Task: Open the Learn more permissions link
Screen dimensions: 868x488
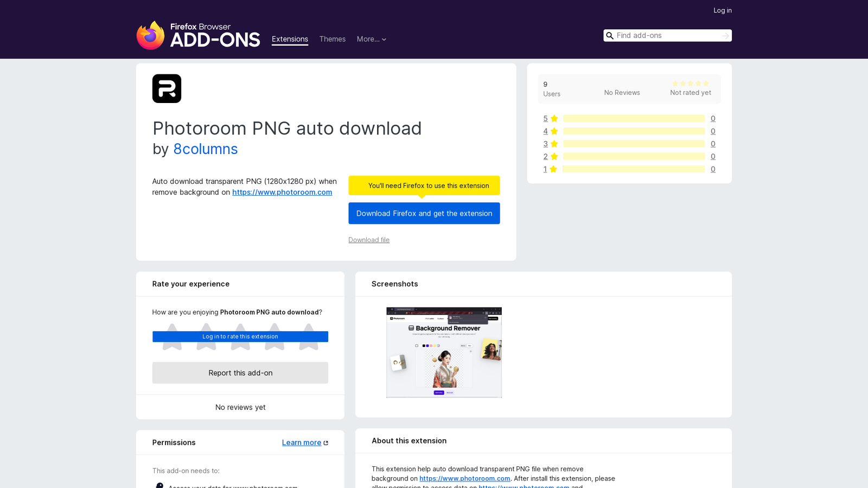Action: click(x=302, y=442)
